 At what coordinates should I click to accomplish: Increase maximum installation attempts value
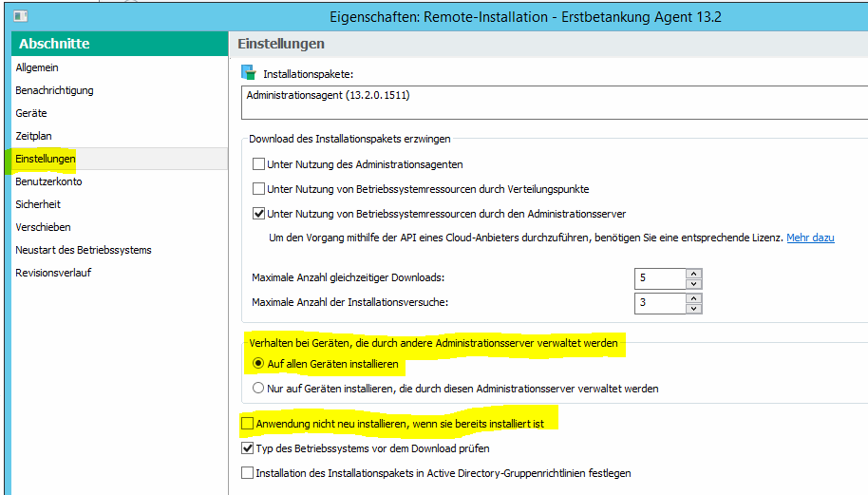tap(693, 298)
